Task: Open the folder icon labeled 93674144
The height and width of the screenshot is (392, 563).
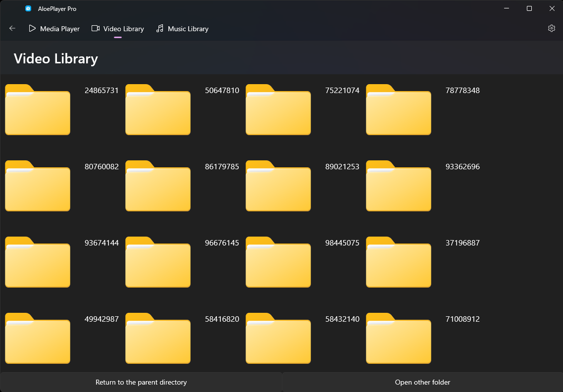Action: click(x=38, y=262)
